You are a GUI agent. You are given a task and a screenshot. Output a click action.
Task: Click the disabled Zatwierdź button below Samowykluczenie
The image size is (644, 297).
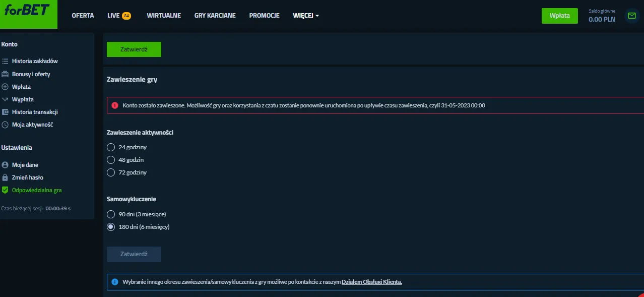(134, 254)
